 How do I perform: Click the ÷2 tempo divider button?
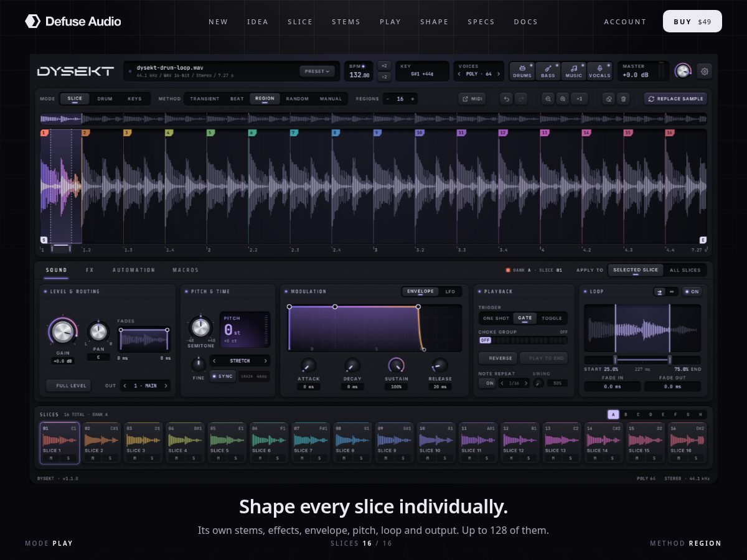(x=384, y=77)
